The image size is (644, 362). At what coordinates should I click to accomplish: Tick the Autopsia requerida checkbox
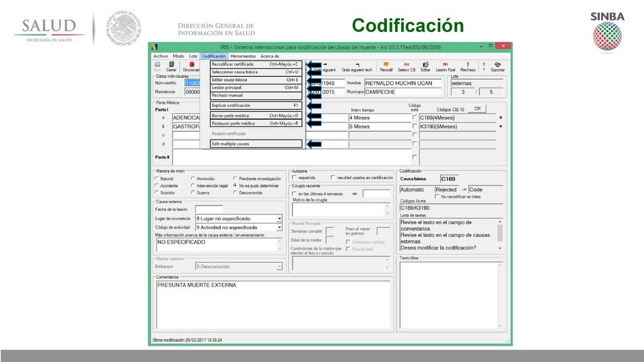pos(294,178)
